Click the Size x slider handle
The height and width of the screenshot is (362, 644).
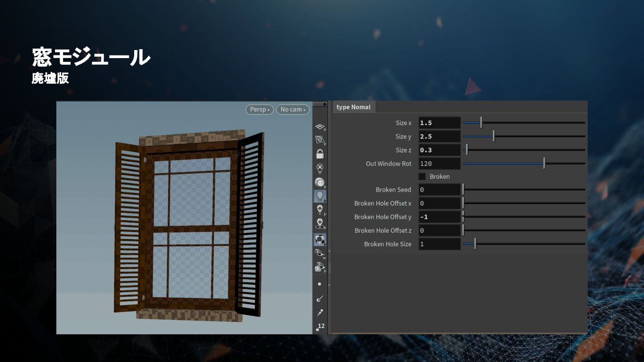(481, 122)
